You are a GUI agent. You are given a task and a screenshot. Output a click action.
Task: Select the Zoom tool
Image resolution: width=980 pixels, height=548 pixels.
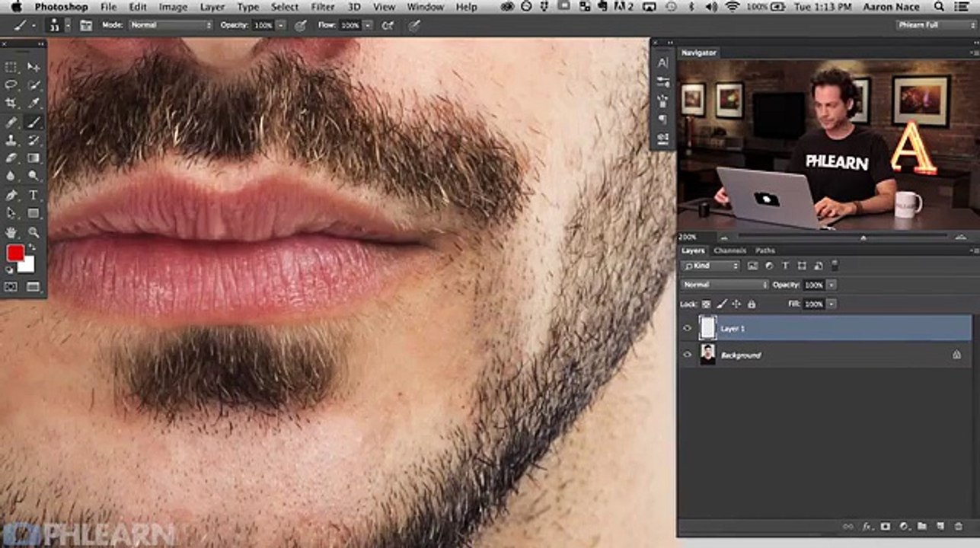point(34,232)
